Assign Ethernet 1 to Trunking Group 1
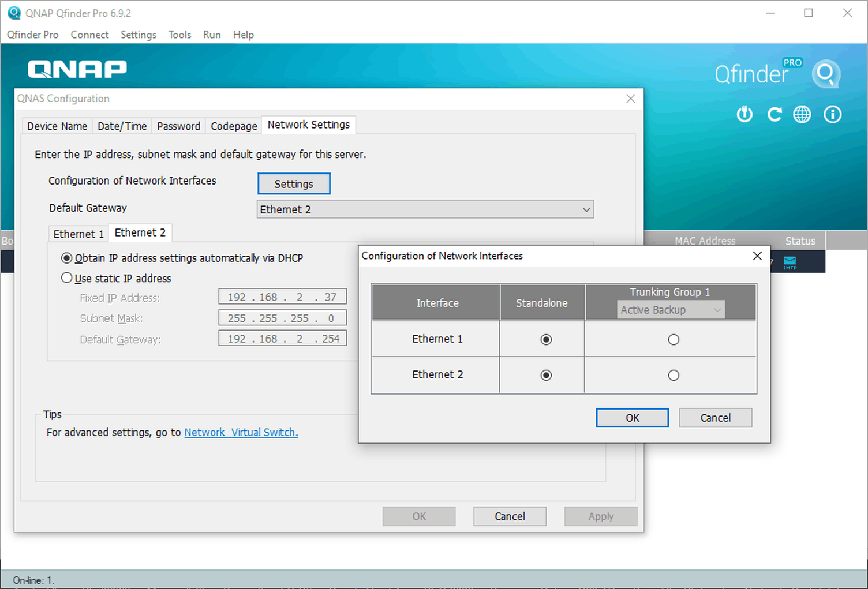The width and height of the screenshot is (868, 589). [674, 339]
